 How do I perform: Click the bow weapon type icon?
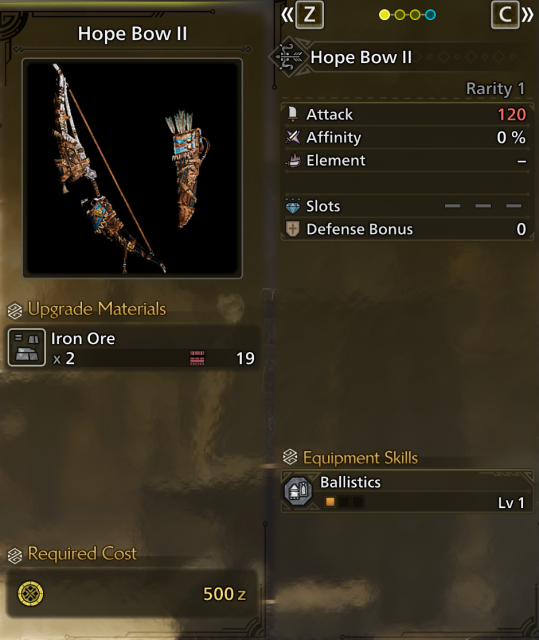click(289, 57)
